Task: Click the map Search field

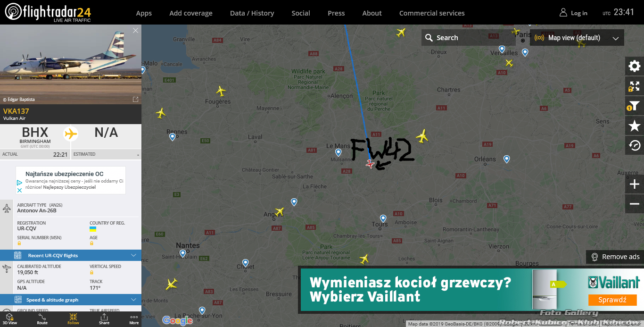Action: click(469, 38)
